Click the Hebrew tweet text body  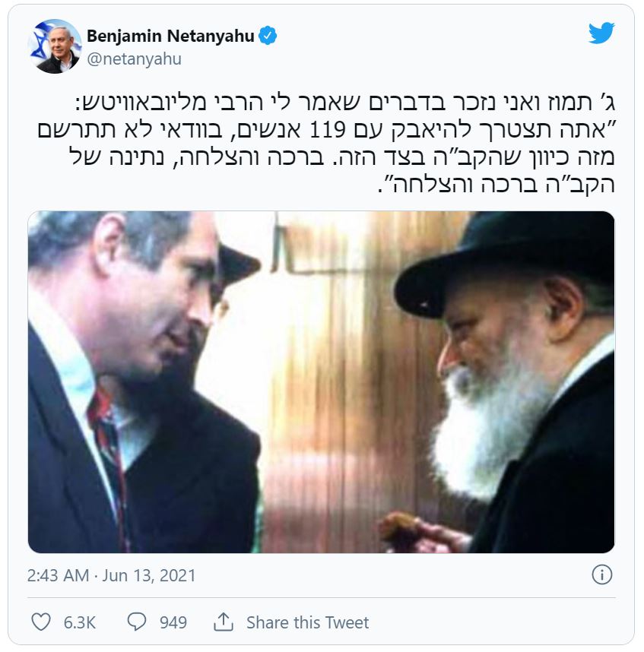tap(326, 144)
